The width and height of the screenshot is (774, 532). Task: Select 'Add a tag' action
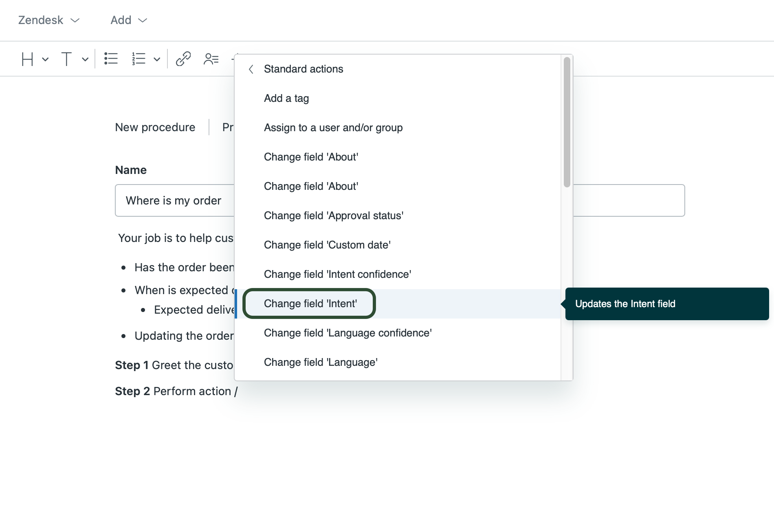pyautogui.click(x=286, y=98)
